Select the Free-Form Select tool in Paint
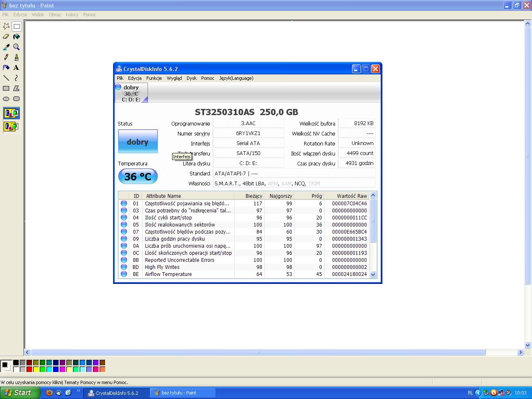This screenshot has height=399, width=532. point(6,26)
